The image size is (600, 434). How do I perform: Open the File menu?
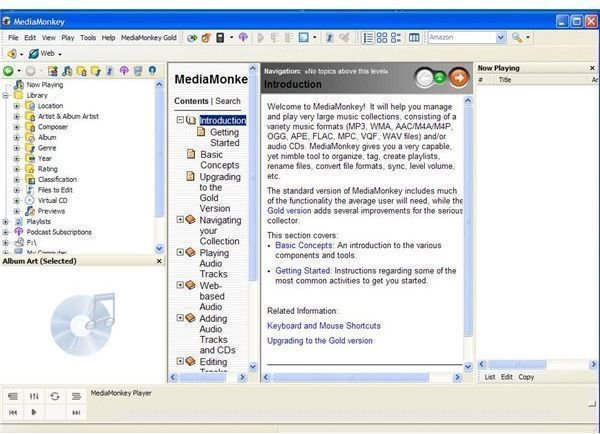tap(13, 38)
